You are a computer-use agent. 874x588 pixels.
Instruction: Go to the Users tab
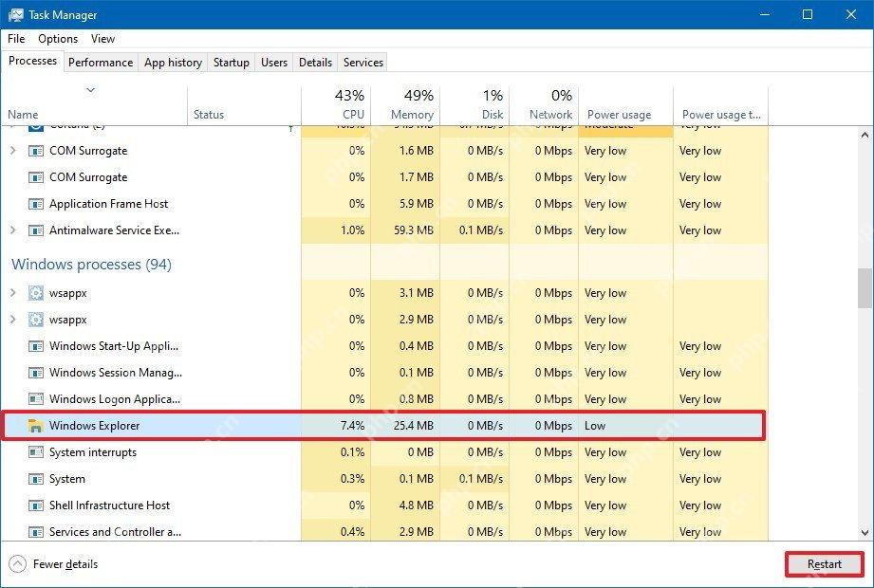pyautogui.click(x=274, y=63)
